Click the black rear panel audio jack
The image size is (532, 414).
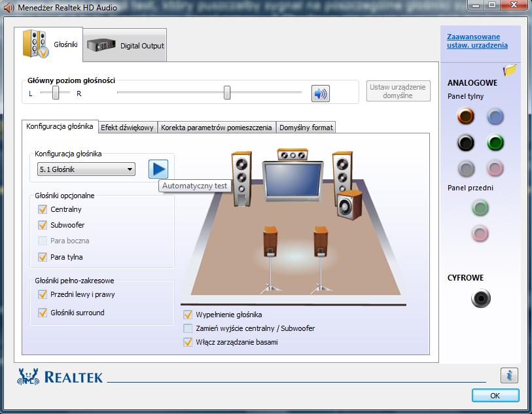click(465, 143)
